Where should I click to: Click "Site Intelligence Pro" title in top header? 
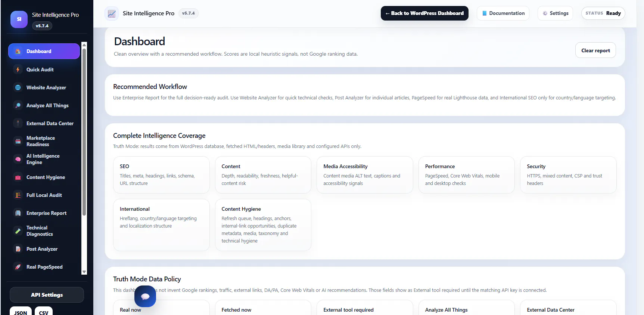(x=149, y=13)
